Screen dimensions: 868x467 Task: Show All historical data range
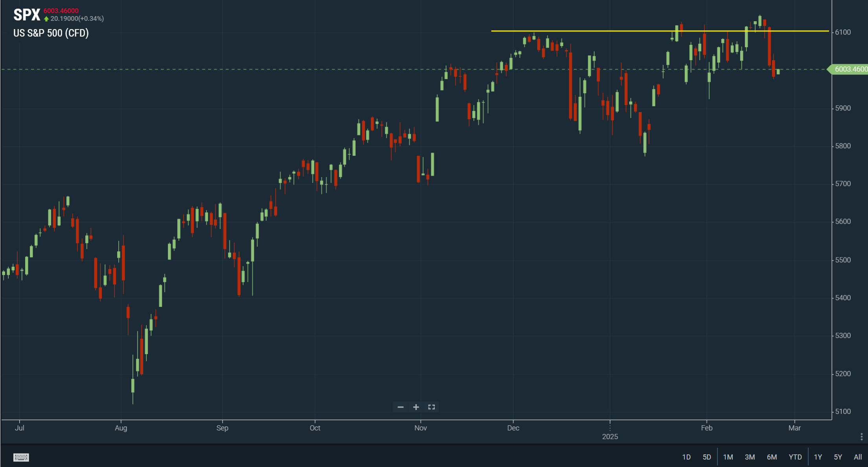(858, 457)
